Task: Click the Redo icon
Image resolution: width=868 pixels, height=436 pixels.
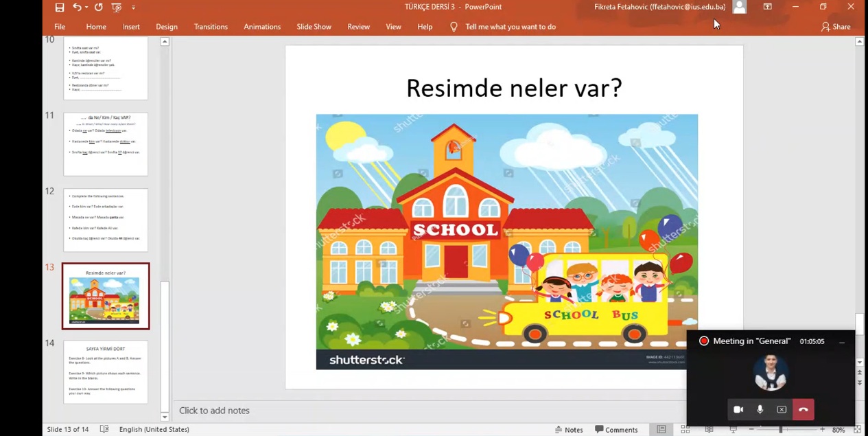Action: click(x=98, y=8)
